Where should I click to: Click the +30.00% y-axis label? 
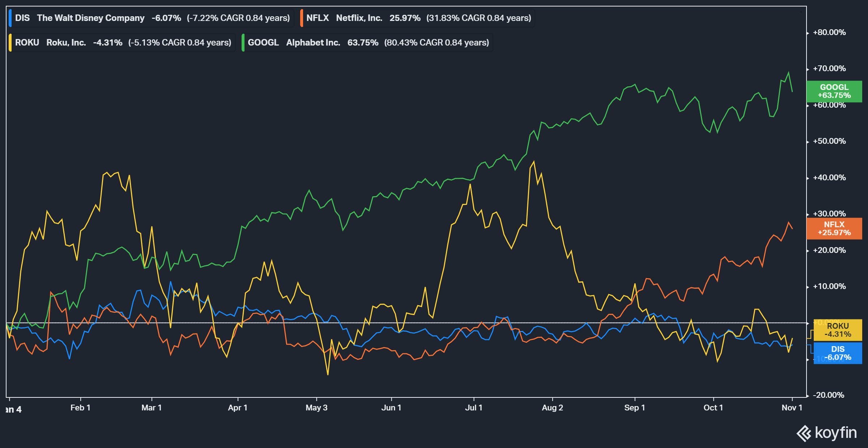click(x=829, y=214)
